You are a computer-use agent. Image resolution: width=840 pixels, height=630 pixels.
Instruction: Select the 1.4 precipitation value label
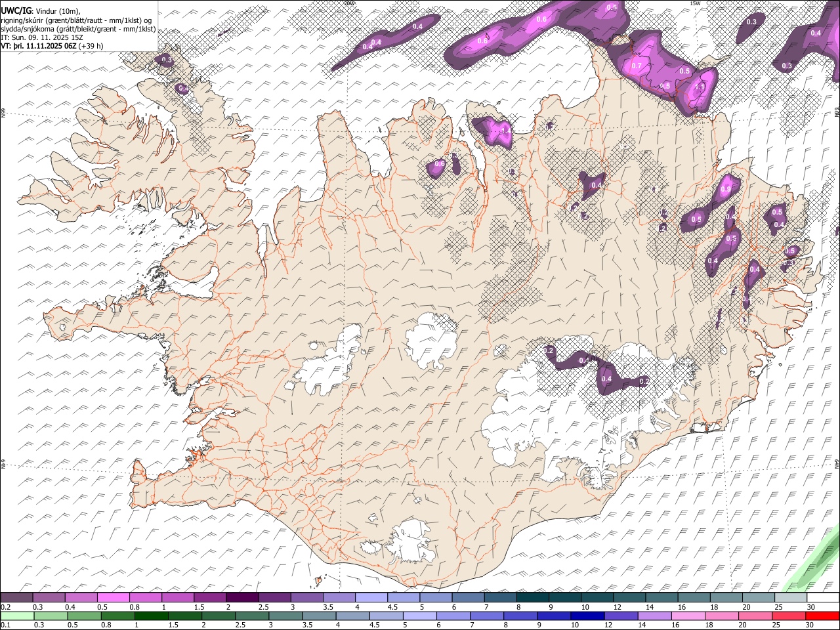(x=505, y=131)
